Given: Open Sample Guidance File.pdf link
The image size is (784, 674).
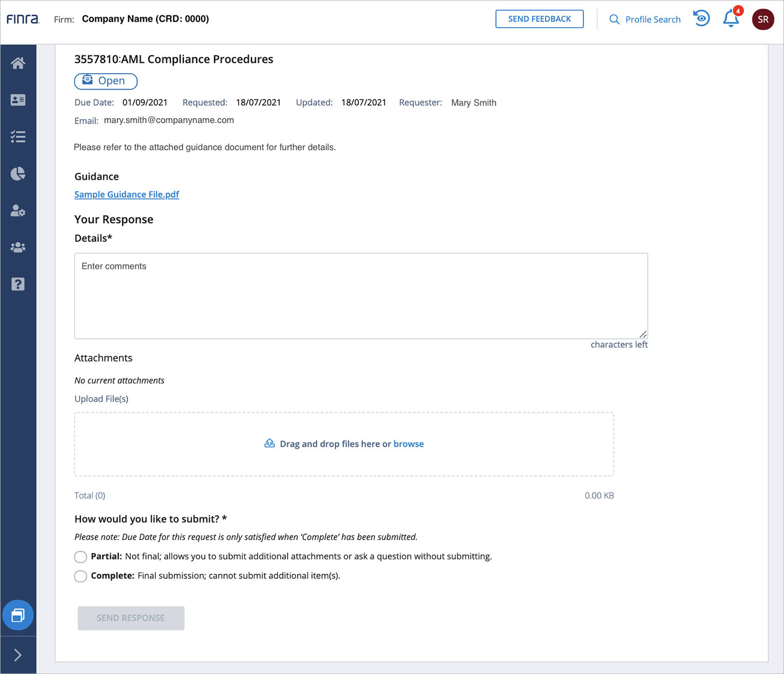Looking at the screenshot, I should pyautogui.click(x=127, y=194).
